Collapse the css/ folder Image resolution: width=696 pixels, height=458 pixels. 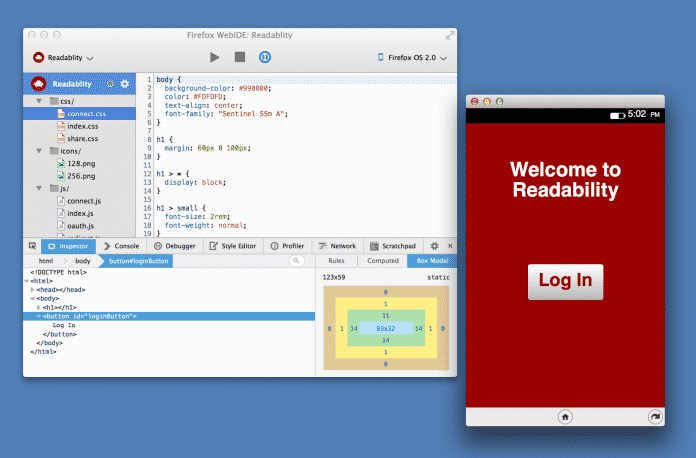[x=39, y=101]
